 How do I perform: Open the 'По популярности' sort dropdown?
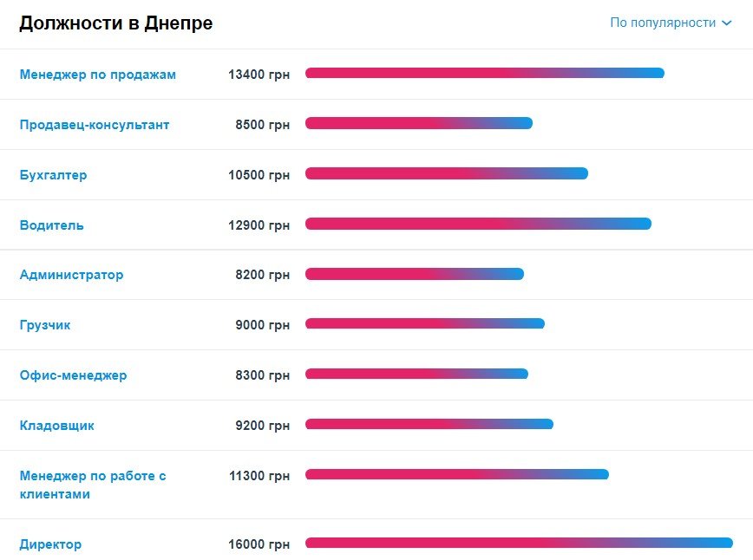tap(663, 23)
